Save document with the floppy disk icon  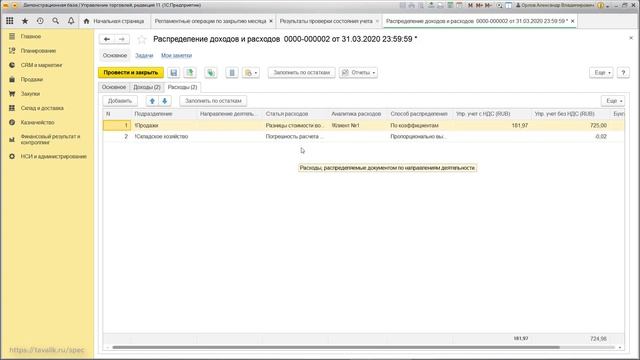(x=173, y=73)
